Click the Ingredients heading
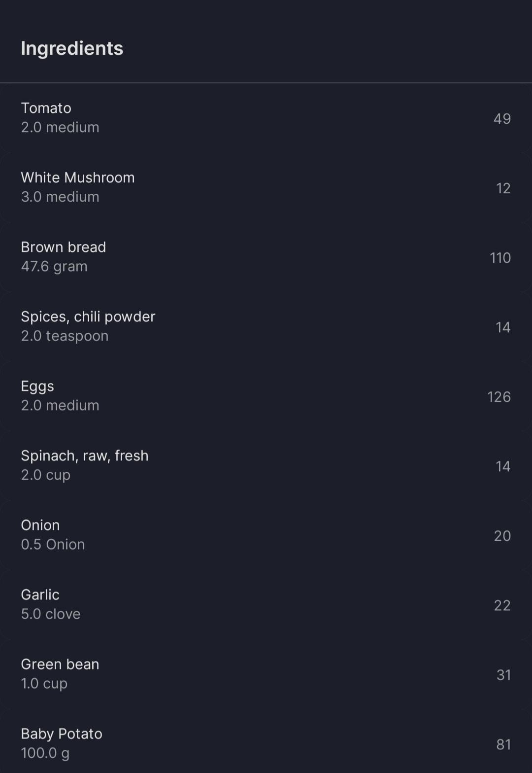Image resolution: width=532 pixels, height=773 pixels. tap(72, 49)
